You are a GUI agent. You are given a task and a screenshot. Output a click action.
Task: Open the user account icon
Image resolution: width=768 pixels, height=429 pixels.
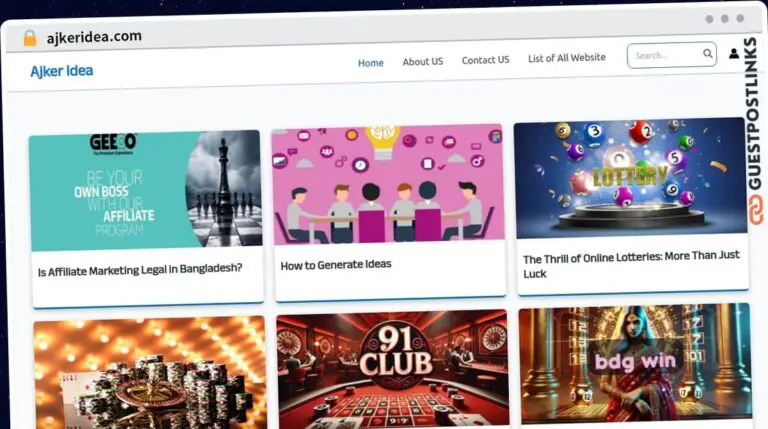tap(733, 53)
